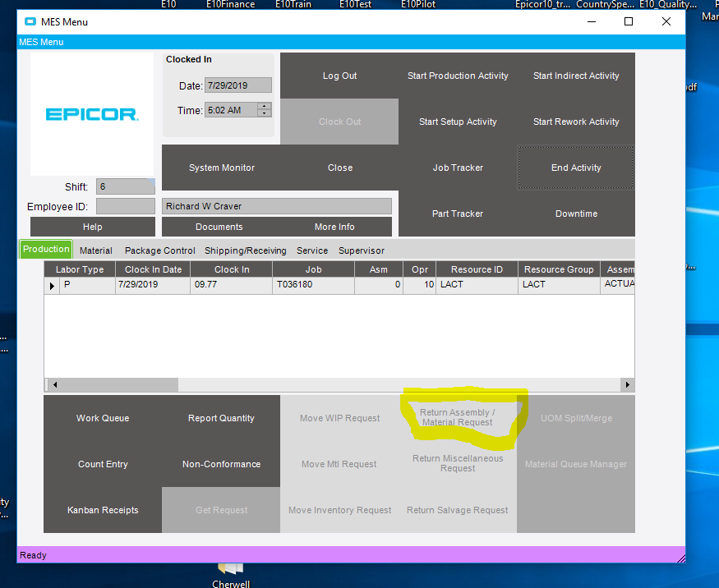Click the Shift field
The image size is (719, 588).
point(125,186)
